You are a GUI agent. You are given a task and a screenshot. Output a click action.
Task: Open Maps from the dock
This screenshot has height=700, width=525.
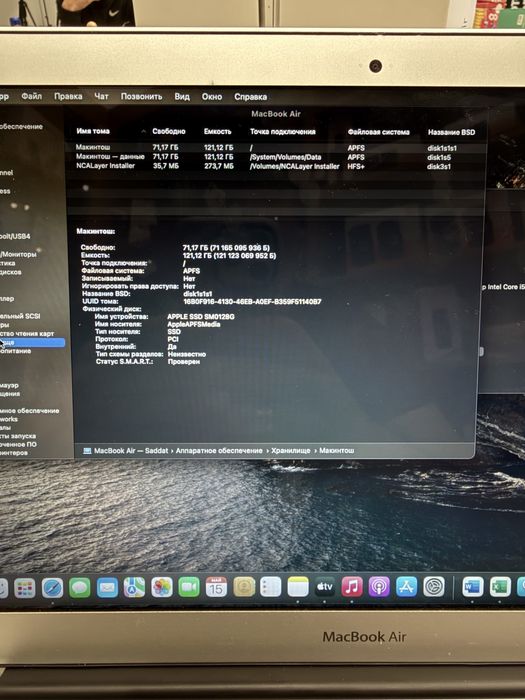(x=134, y=588)
